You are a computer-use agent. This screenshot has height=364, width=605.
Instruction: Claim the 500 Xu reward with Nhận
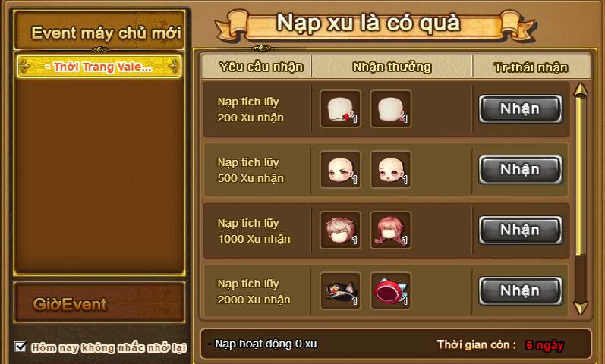(x=521, y=169)
